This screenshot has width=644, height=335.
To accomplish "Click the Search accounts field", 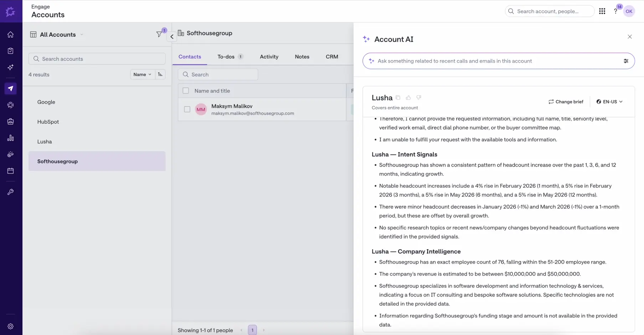I will (97, 59).
